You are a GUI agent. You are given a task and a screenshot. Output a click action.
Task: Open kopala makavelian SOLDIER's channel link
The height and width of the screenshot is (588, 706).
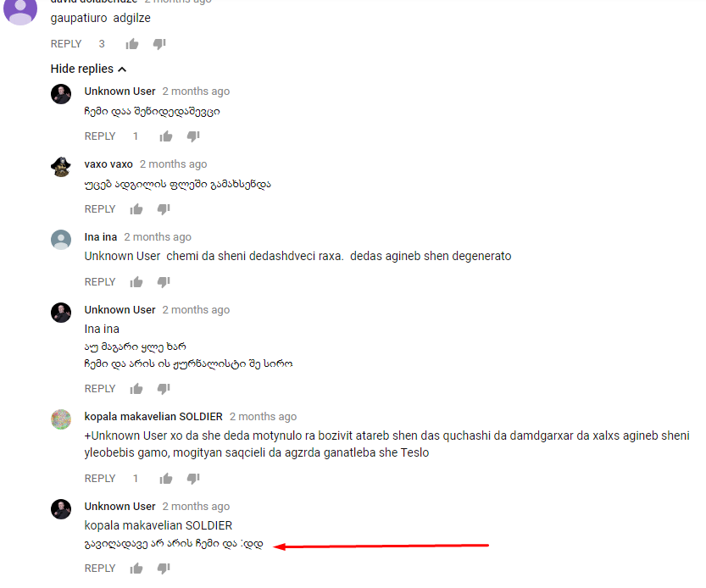(x=153, y=417)
